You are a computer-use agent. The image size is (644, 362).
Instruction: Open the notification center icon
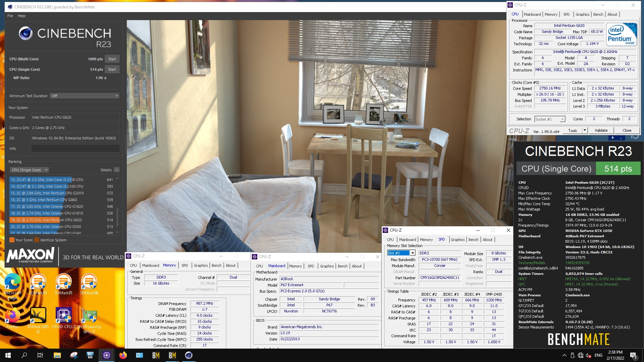click(x=634, y=355)
